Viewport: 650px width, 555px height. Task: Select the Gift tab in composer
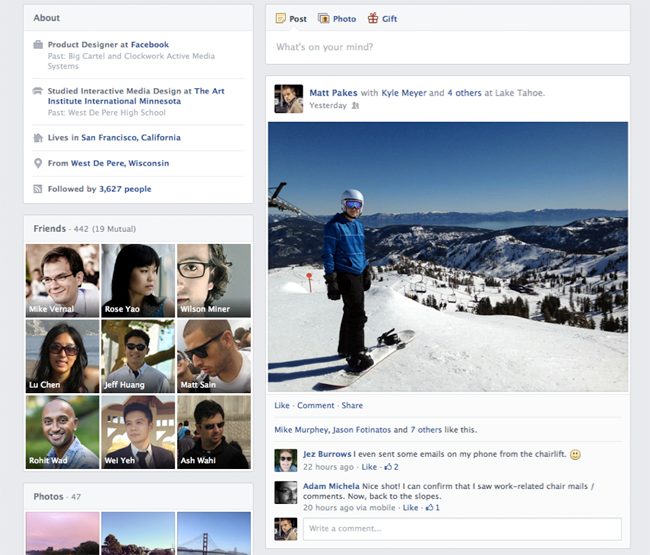[382, 19]
